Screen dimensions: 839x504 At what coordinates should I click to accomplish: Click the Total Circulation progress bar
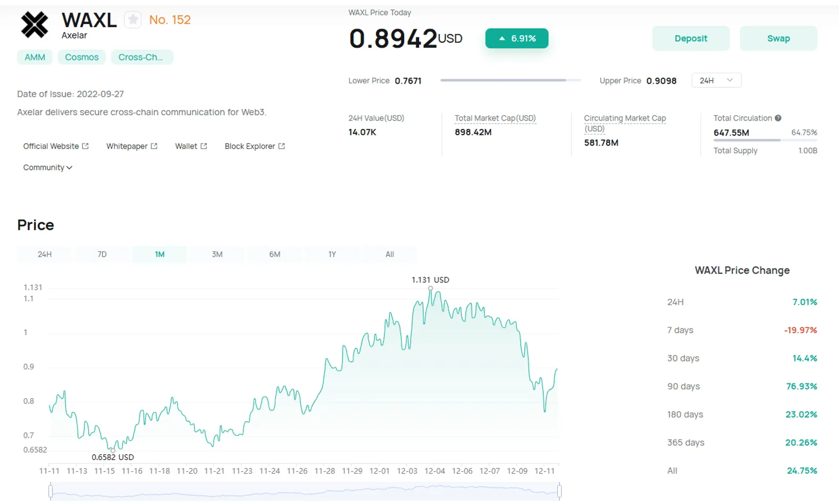765,140
